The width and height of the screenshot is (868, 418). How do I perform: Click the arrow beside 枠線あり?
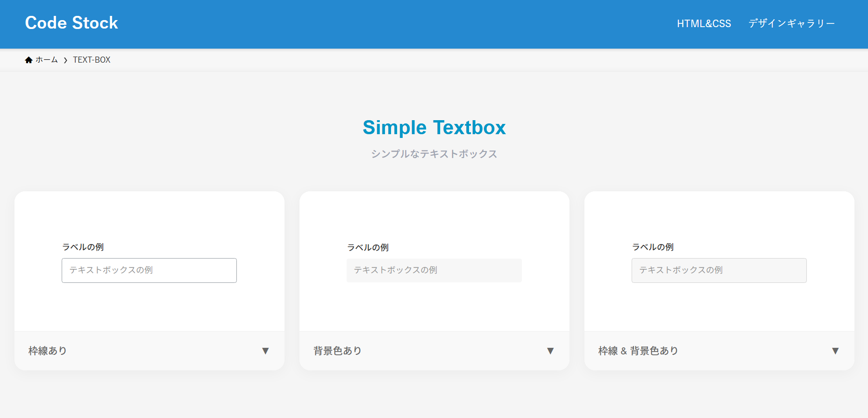(x=265, y=351)
